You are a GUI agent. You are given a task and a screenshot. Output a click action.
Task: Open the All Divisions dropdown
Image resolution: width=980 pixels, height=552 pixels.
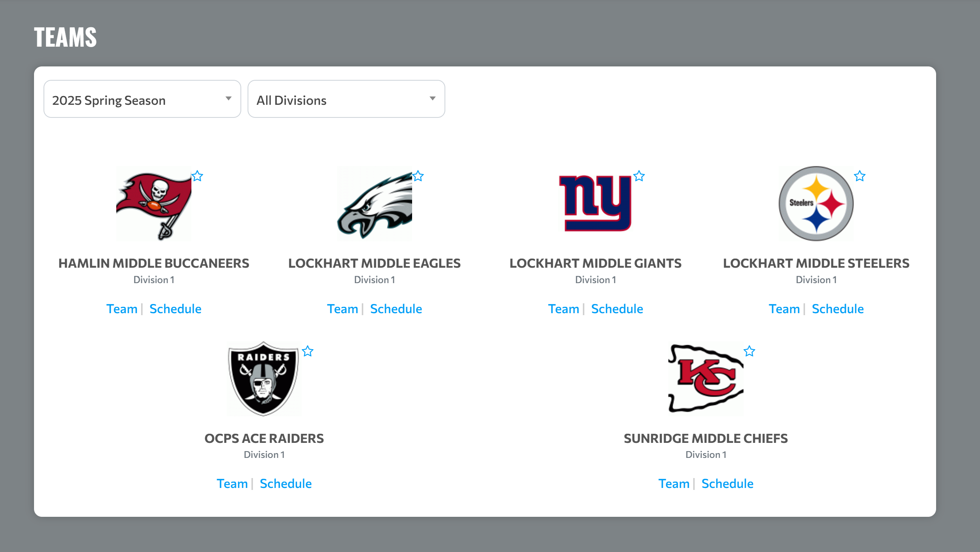(346, 99)
